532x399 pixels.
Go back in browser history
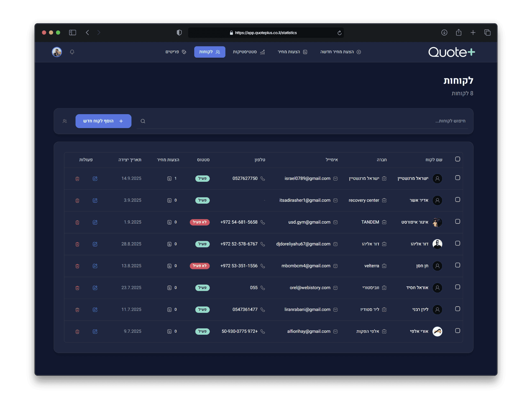click(87, 33)
